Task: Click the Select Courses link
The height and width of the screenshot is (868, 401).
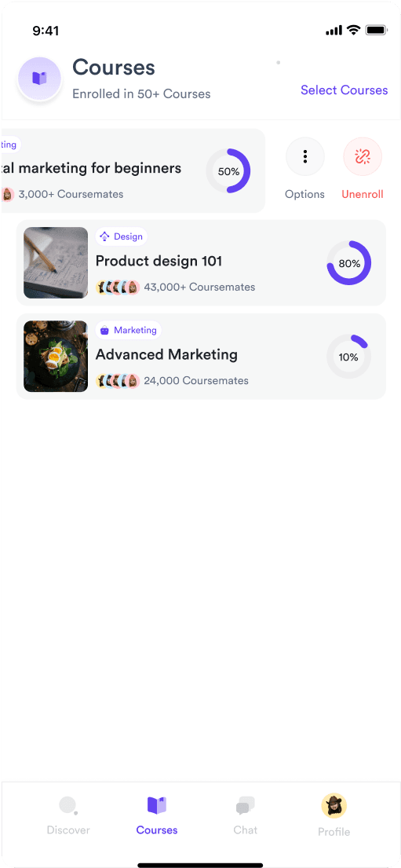Action: point(344,90)
